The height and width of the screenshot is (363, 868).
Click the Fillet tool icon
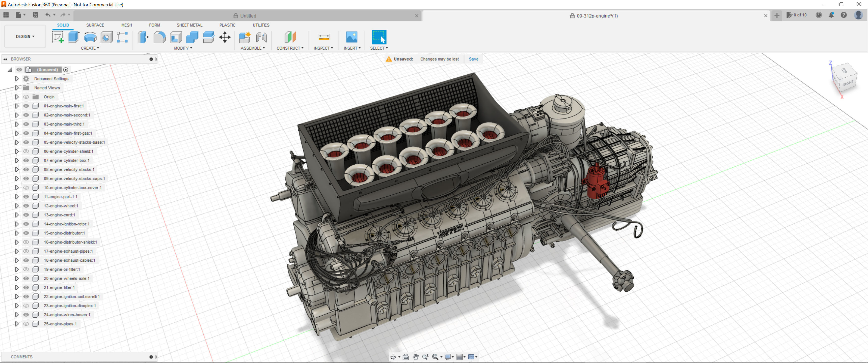pyautogui.click(x=159, y=37)
